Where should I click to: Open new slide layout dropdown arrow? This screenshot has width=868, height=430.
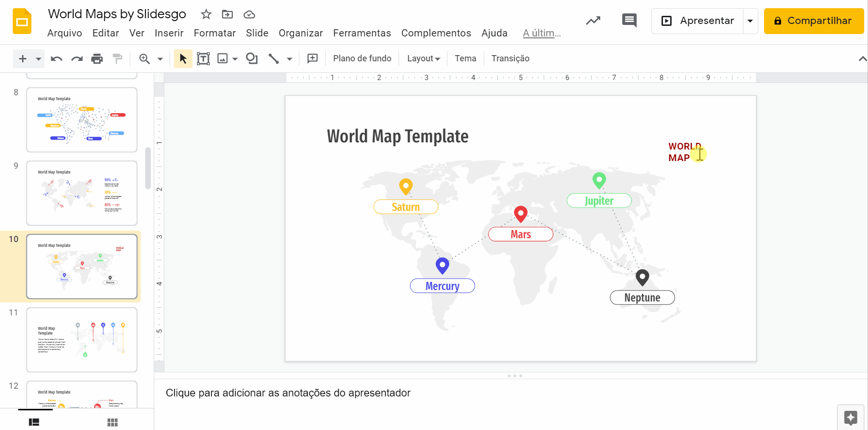tap(39, 59)
